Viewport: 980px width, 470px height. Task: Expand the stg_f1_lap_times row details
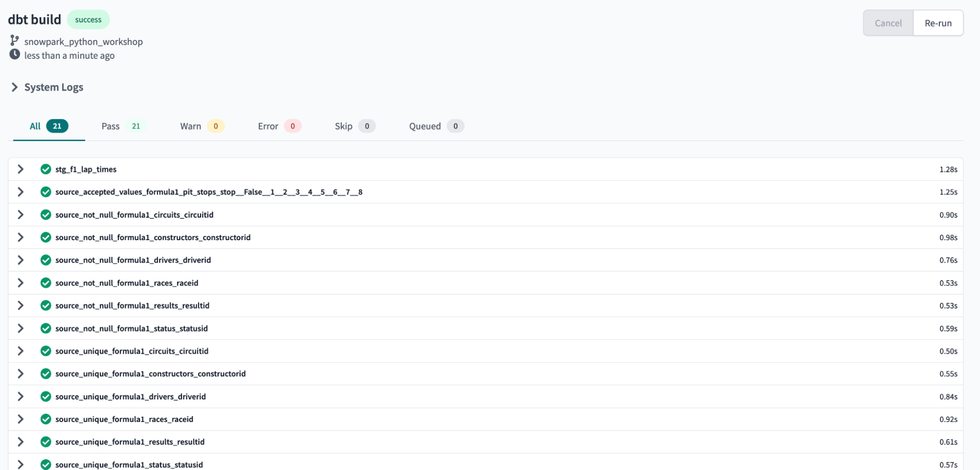point(21,169)
